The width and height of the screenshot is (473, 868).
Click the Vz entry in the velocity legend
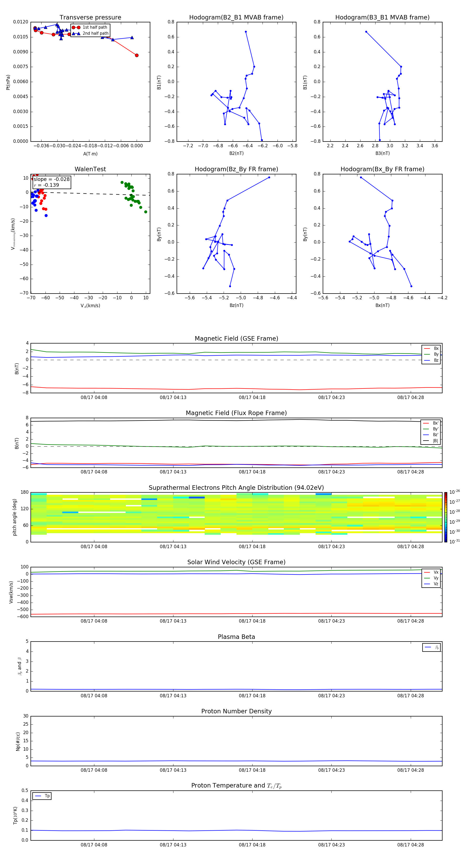click(431, 584)
